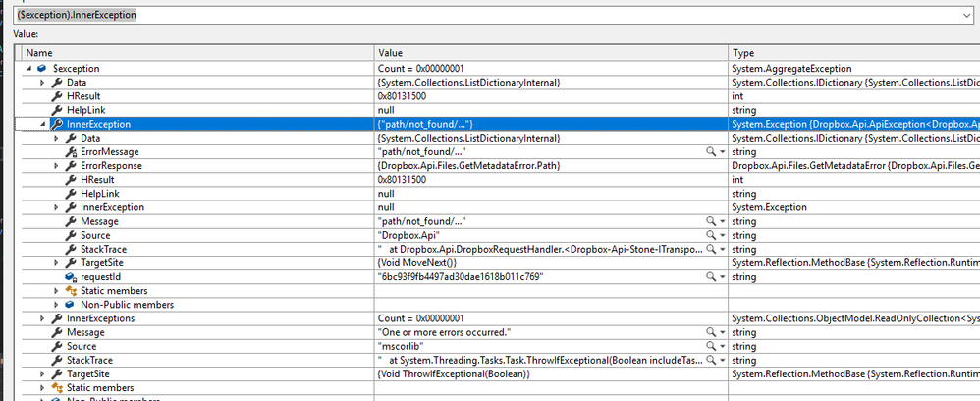
Task: Open visualizer magnifier for "One or more errors occurred."
Action: (711, 332)
